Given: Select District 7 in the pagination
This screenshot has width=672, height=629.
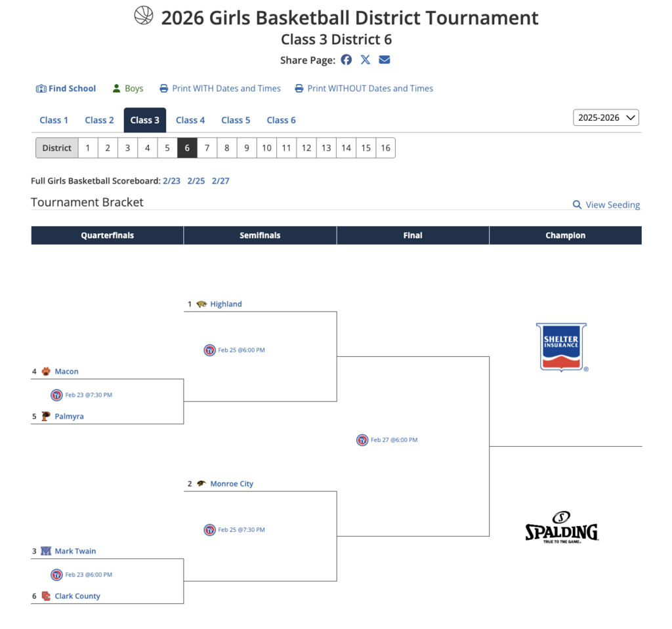Looking at the screenshot, I should click(x=207, y=148).
